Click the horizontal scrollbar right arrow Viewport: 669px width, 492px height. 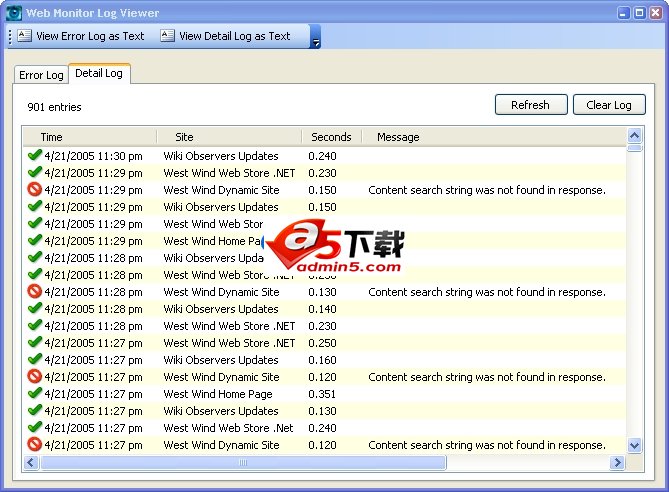(617, 463)
